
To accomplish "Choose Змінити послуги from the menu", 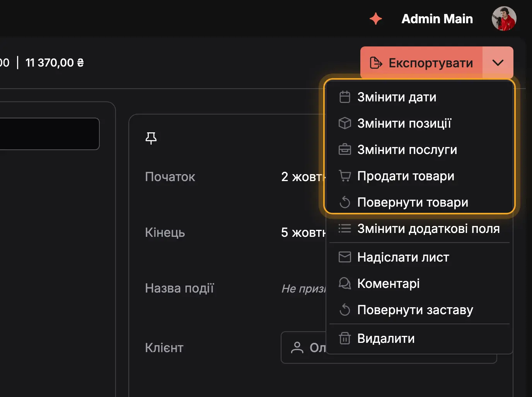I will coord(419,149).
